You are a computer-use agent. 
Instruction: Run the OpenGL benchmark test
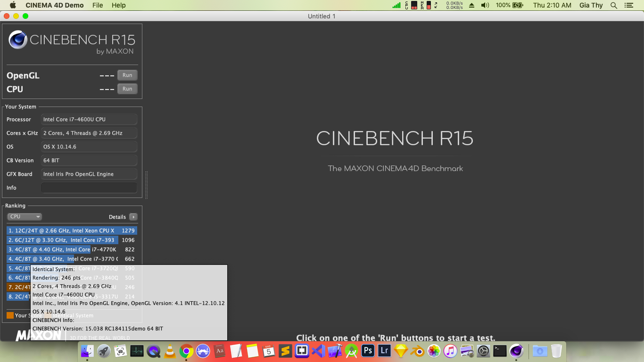[x=127, y=75]
